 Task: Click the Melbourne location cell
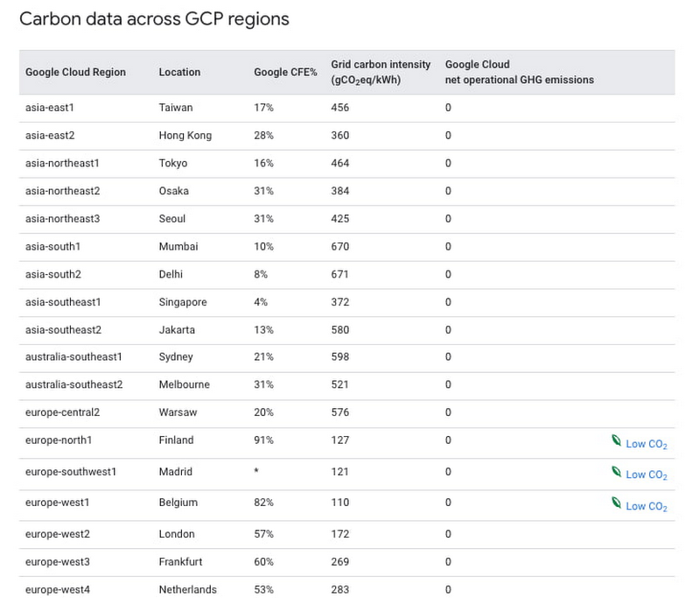click(184, 384)
